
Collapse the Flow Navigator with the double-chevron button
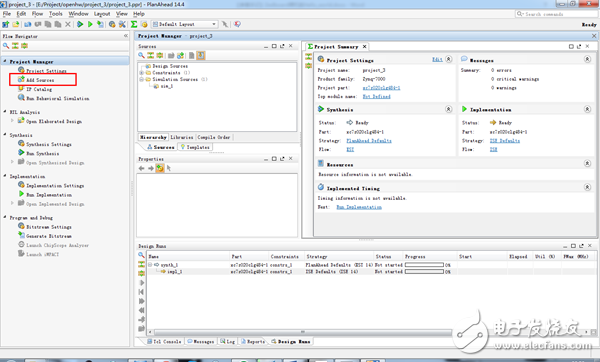click(126, 36)
